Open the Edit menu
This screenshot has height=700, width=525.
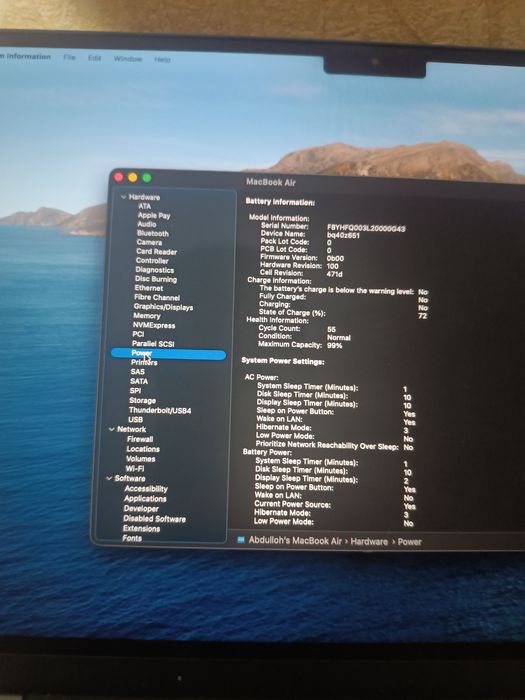94,58
